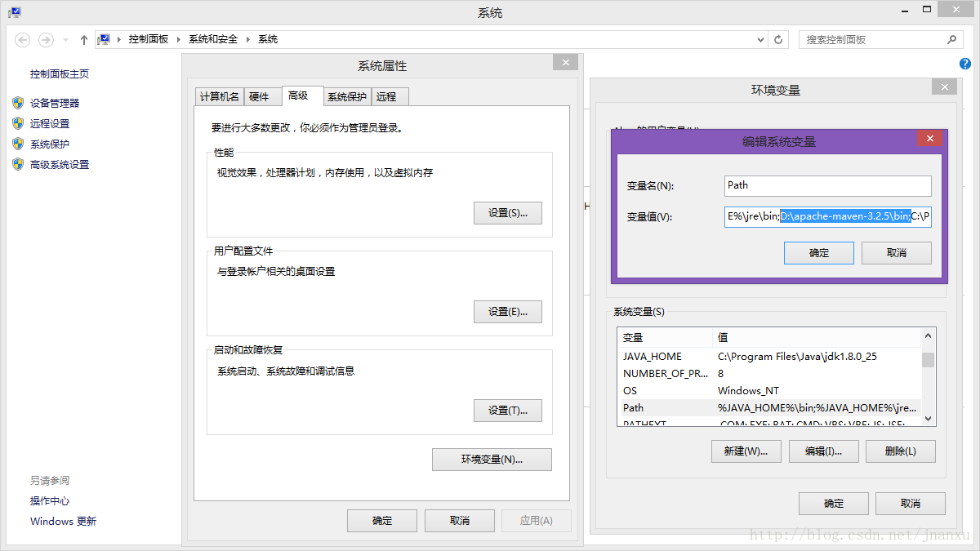980x551 pixels.
Task: Click the 变量名 field containing Path
Action: click(x=828, y=185)
